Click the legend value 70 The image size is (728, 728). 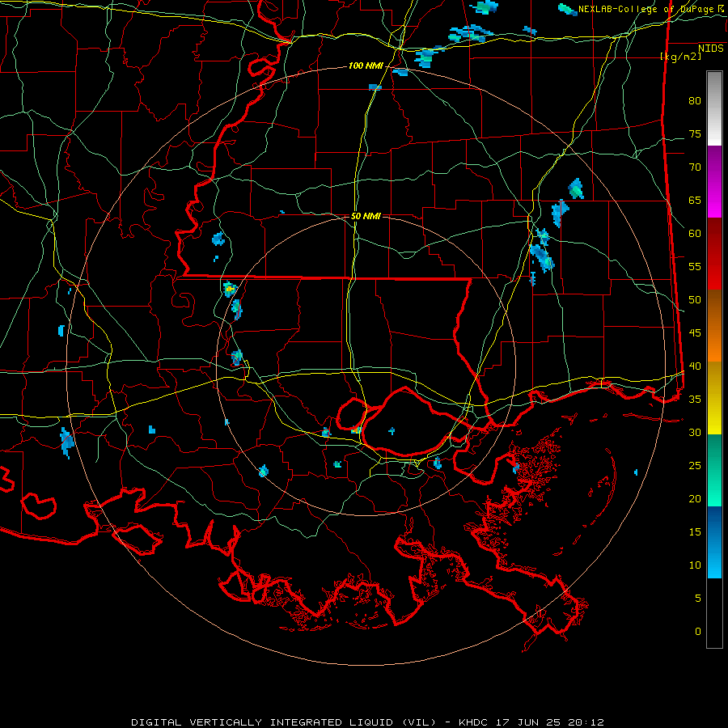point(695,167)
